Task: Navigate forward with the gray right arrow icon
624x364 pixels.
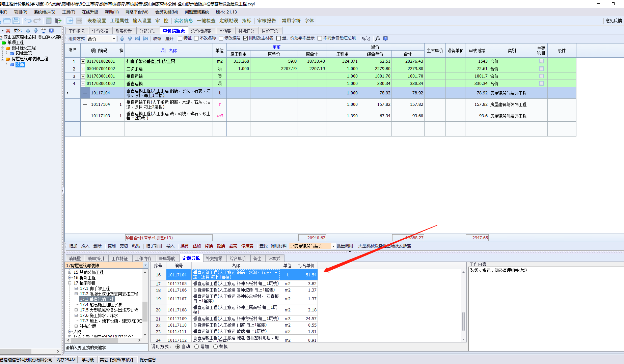Action: point(79,21)
